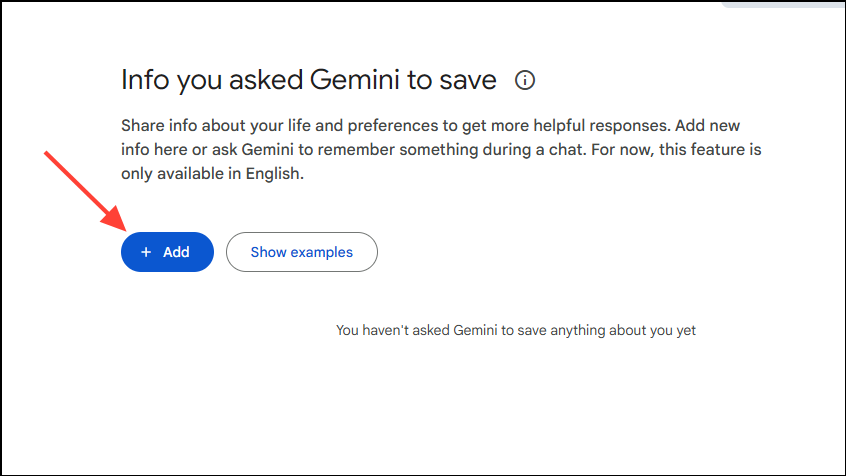Screen dimensions: 846x476
Task: Click the 'Show examples' text label
Action: coord(301,252)
